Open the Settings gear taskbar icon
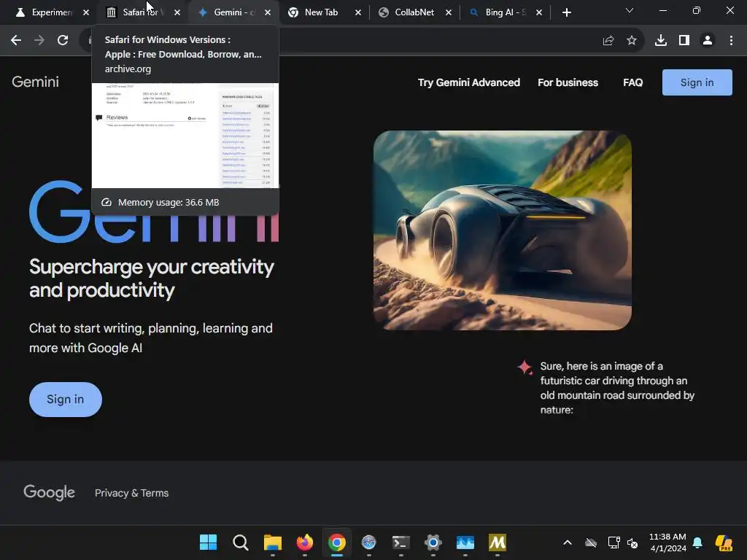Screen dimensions: 747x560 433,542
